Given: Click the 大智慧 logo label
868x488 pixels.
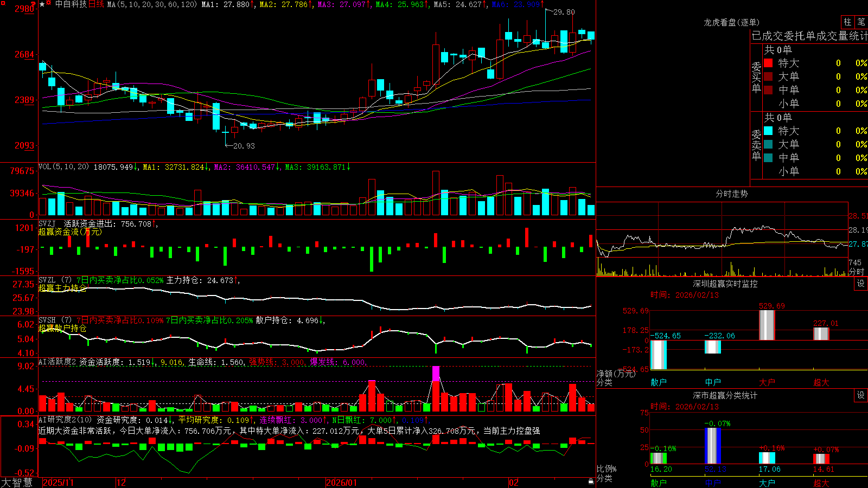Looking at the screenshot, I should [x=17, y=483].
